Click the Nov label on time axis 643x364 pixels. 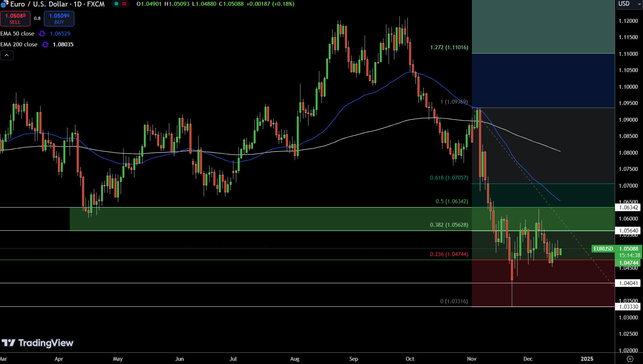coord(472,359)
